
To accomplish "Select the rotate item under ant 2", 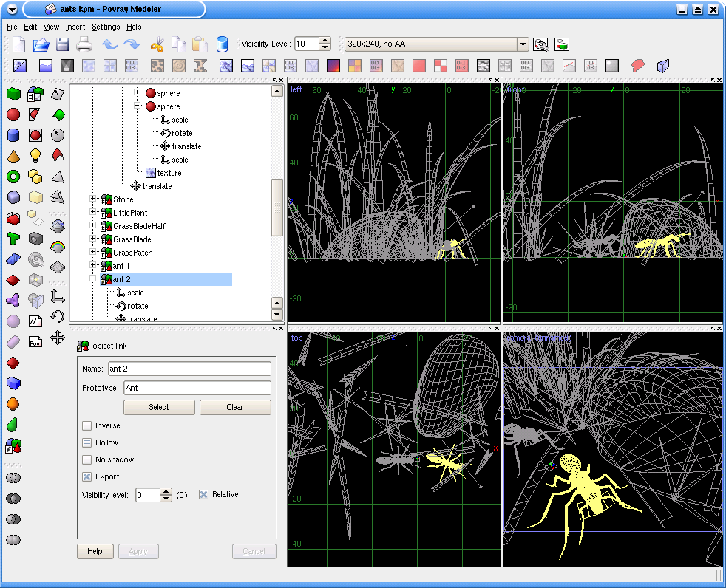I will (x=132, y=306).
